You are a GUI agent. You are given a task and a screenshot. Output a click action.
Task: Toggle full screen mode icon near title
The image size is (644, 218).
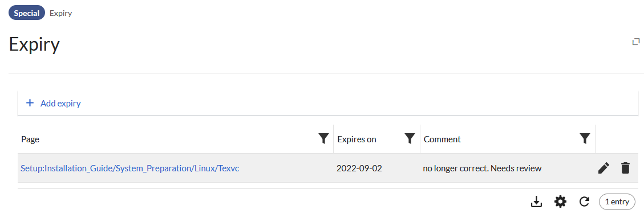(636, 42)
